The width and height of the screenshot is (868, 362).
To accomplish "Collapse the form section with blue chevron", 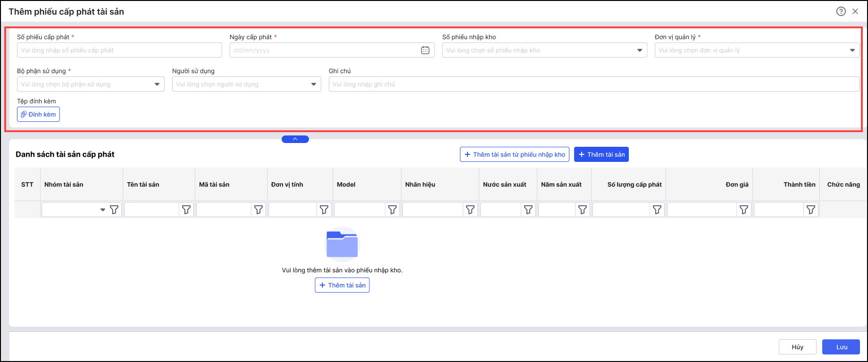I will point(295,139).
